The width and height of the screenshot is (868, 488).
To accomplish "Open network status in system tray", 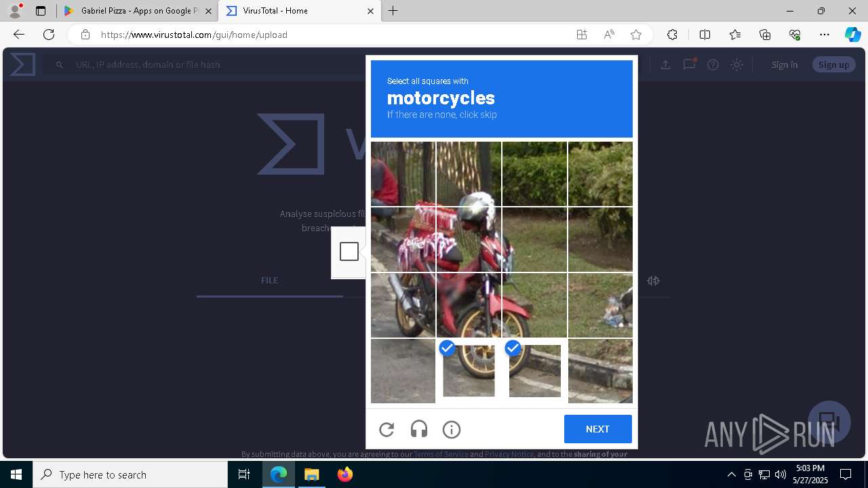I will (x=764, y=474).
